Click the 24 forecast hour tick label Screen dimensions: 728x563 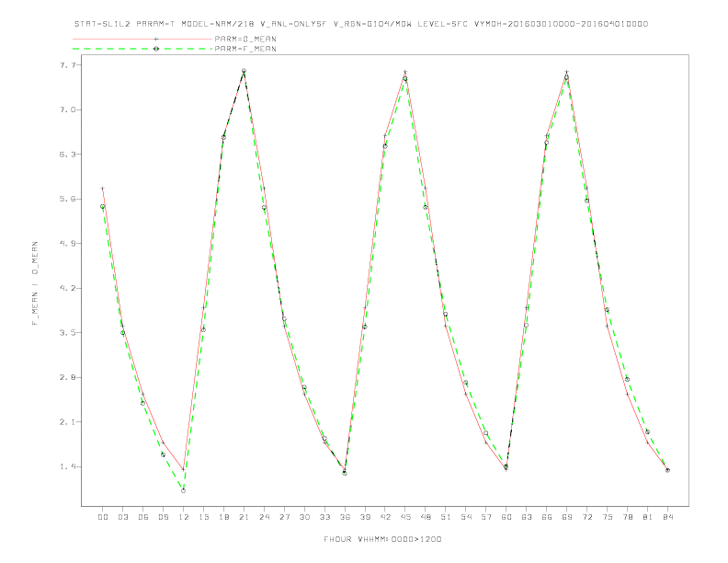[264, 517]
